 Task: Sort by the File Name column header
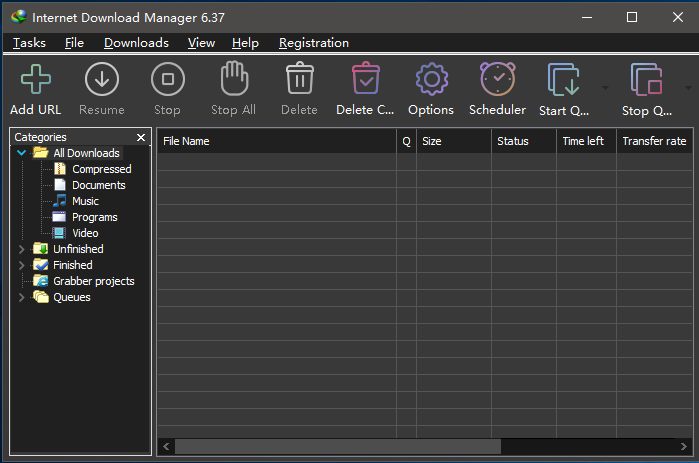coord(276,141)
